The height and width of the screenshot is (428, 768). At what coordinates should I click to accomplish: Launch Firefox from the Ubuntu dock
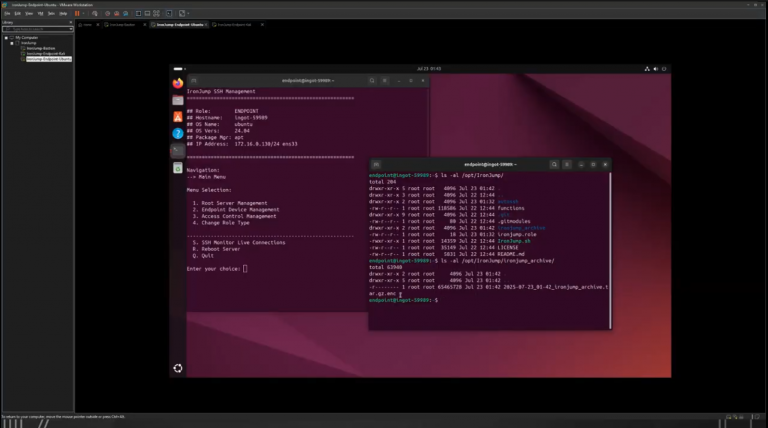[178, 83]
